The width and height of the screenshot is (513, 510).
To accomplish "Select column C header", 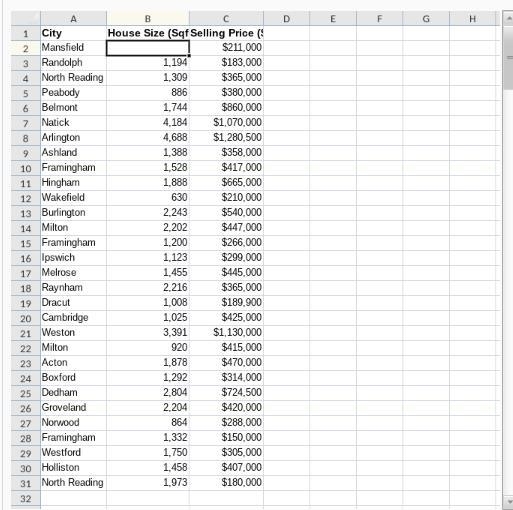I will coord(226,19).
